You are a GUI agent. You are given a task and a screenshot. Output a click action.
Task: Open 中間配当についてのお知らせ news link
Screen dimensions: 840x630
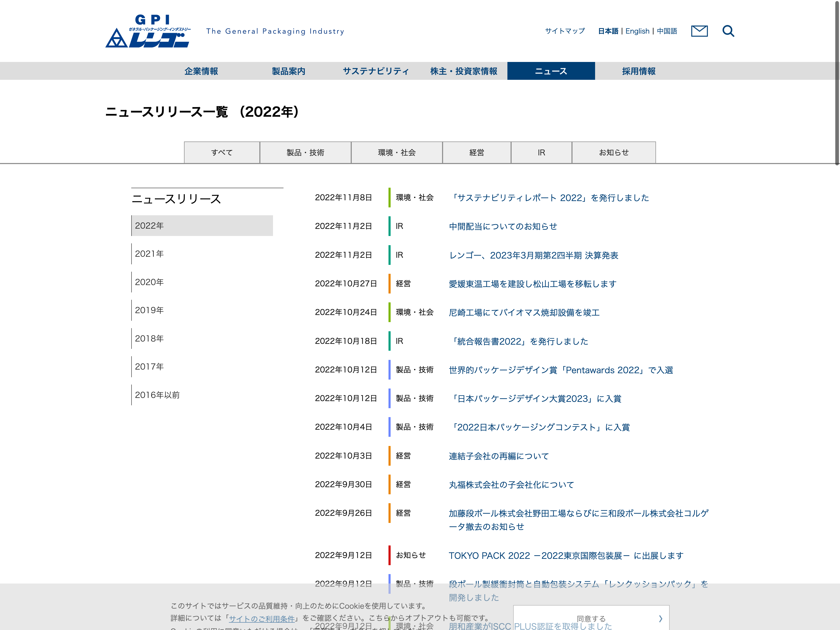(503, 227)
